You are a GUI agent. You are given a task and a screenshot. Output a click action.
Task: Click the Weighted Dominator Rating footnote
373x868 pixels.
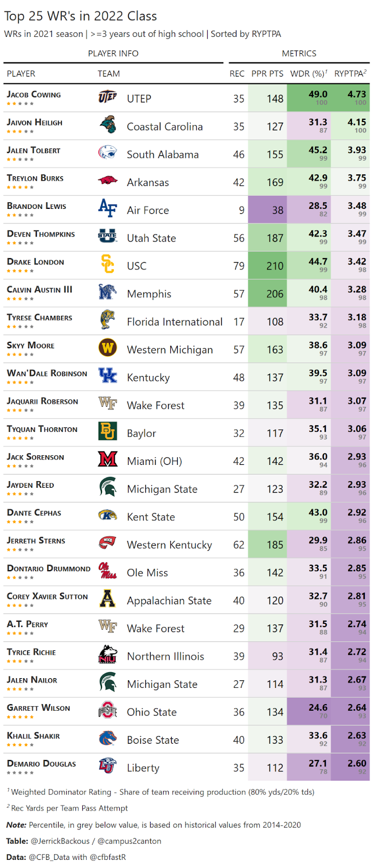(162, 792)
